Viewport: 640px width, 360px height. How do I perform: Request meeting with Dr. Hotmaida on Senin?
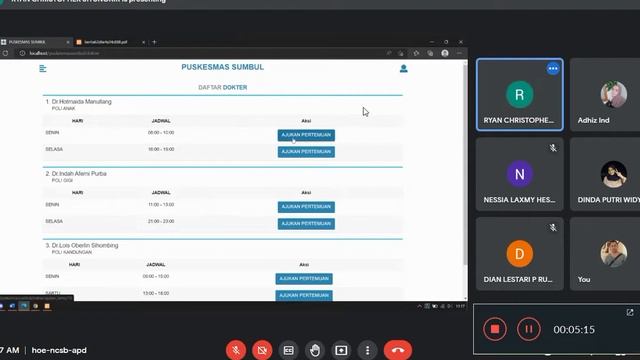(x=306, y=135)
